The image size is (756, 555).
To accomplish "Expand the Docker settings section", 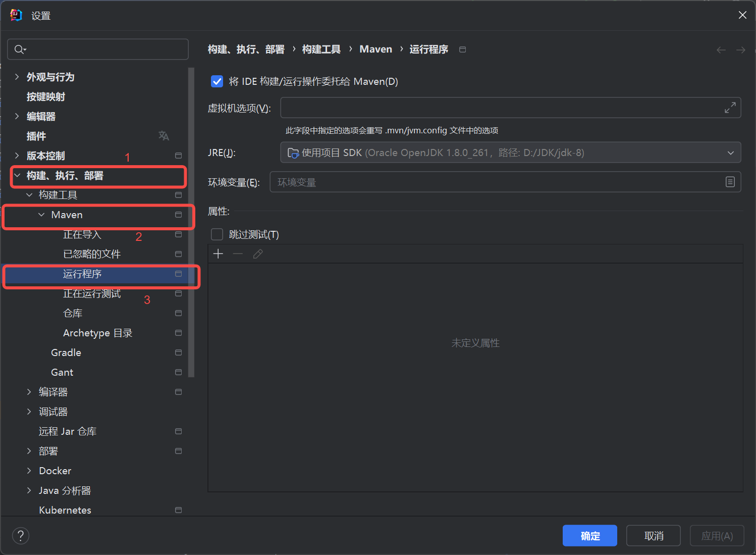I will 29,470.
